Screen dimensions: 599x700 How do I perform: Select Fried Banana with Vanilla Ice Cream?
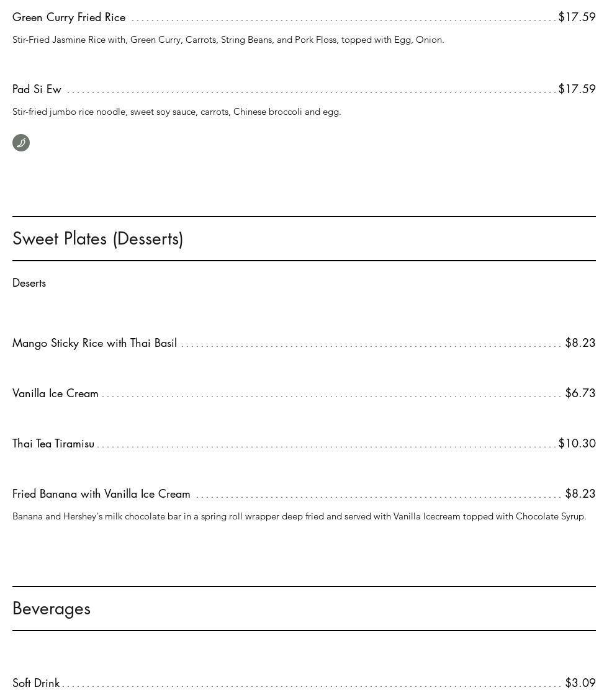(101, 494)
